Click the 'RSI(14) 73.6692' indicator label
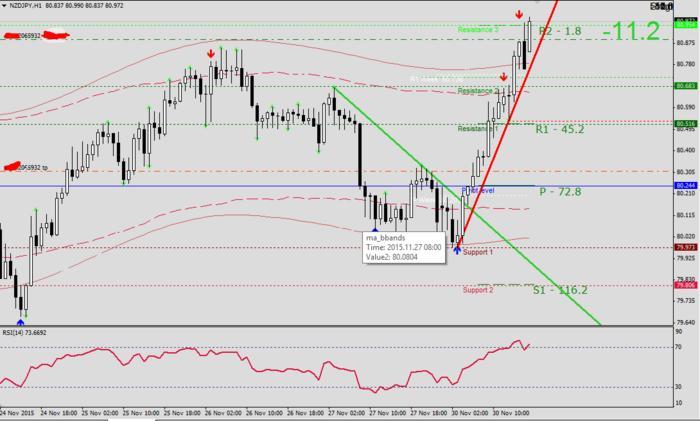This screenshot has height=421, width=700. (x=25, y=333)
